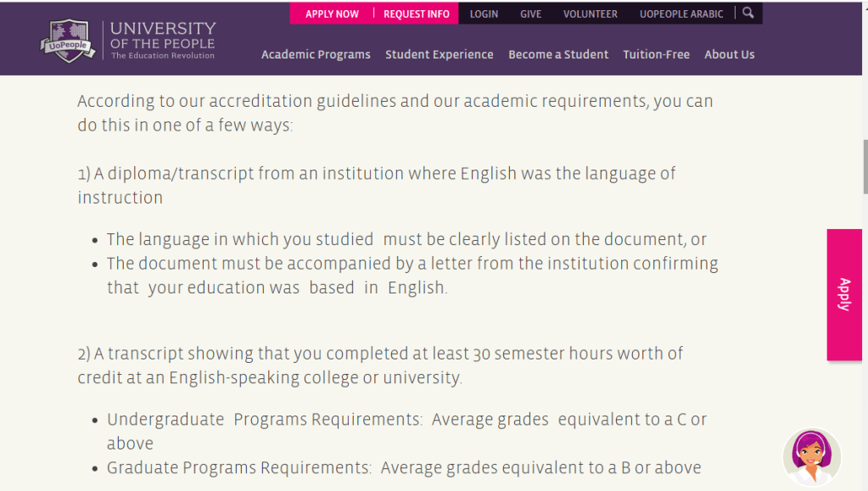The height and width of the screenshot is (491, 868).
Task: Open the Become a Student menu
Action: pos(558,54)
